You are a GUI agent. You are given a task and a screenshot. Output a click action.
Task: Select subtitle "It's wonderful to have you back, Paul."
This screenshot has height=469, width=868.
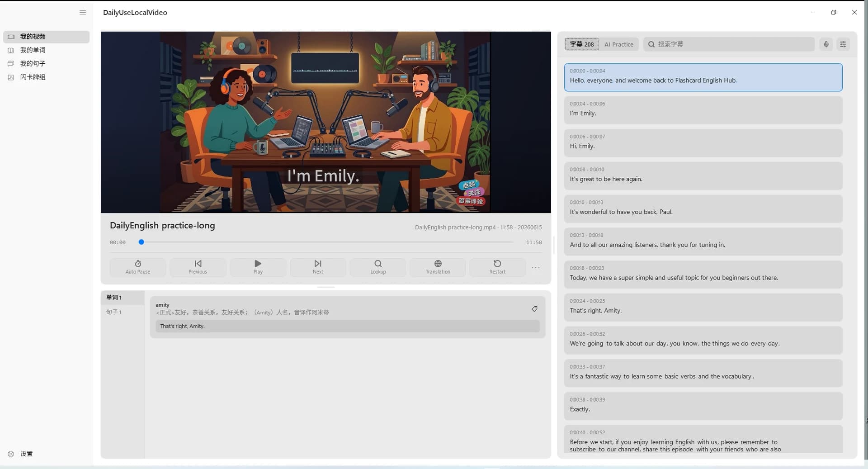pyautogui.click(x=703, y=208)
